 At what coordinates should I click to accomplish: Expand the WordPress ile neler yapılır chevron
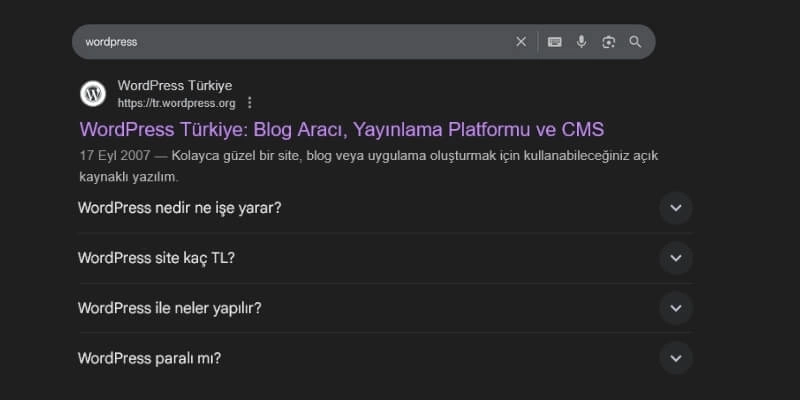pos(676,308)
